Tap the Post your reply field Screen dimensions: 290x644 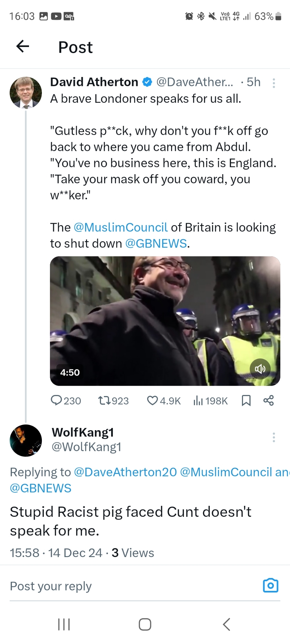coord(129,586)
